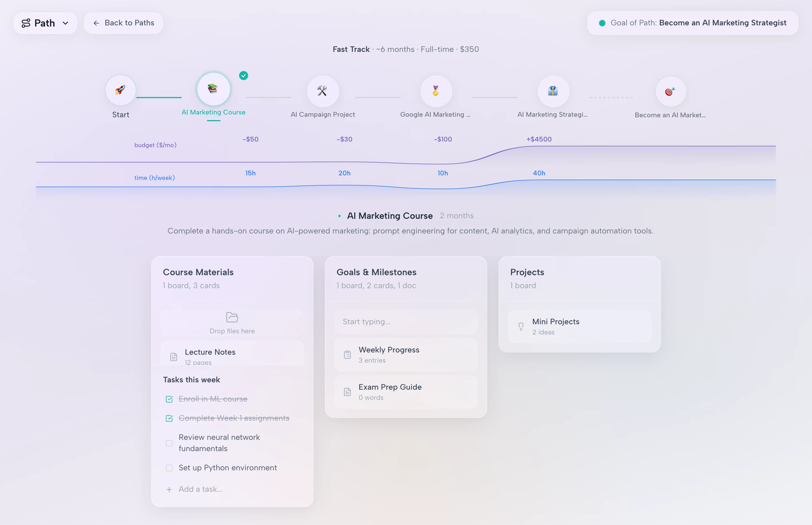
Task: Click the Start typing input field
Action: coord(406,321)
